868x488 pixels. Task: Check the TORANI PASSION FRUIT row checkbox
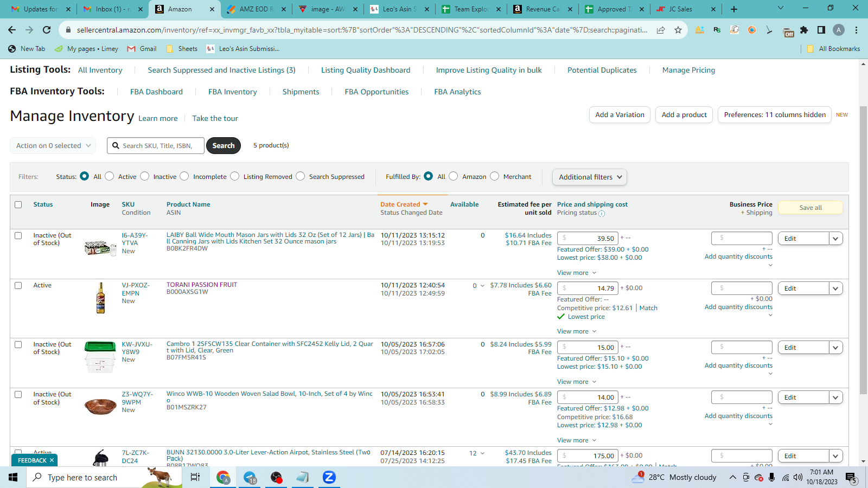click(18, 285)
